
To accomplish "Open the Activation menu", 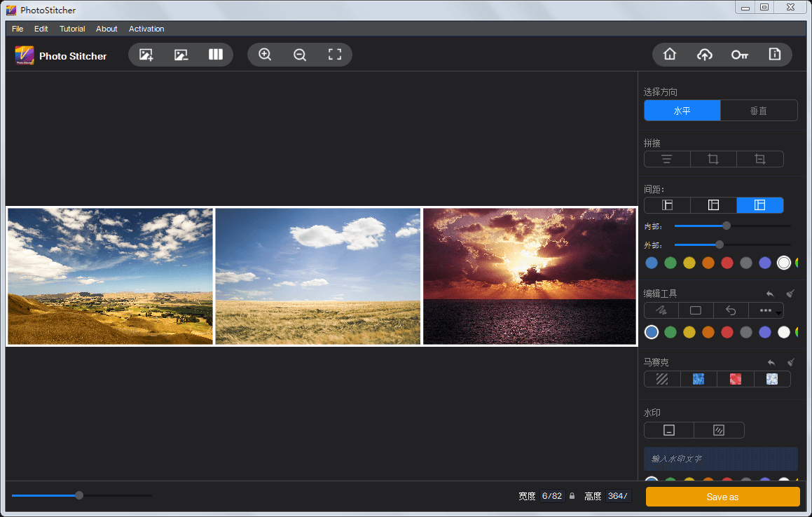I will point(146,29).
